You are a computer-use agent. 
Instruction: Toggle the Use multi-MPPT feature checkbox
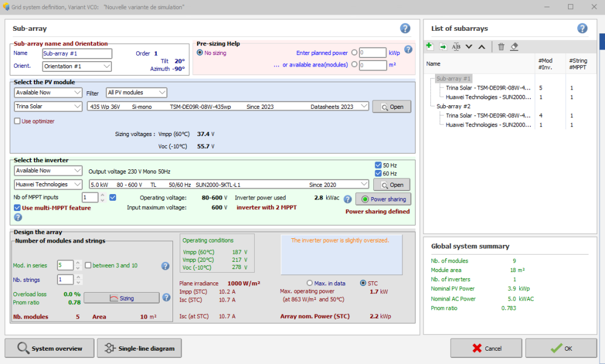pyautogui.click(x=18, y=208)
